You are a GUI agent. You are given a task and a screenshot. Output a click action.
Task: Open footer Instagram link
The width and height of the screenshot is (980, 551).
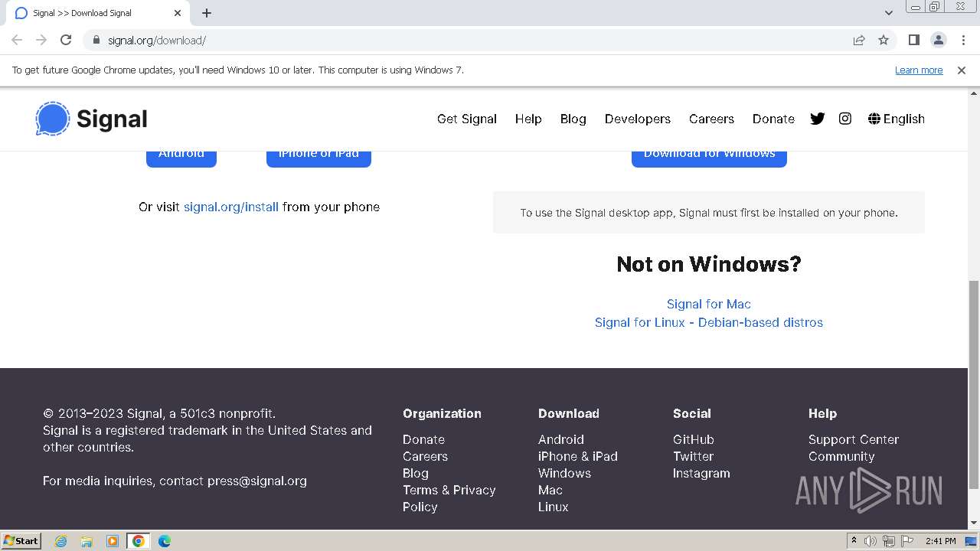pyautogui.click(x=701, y=473)
